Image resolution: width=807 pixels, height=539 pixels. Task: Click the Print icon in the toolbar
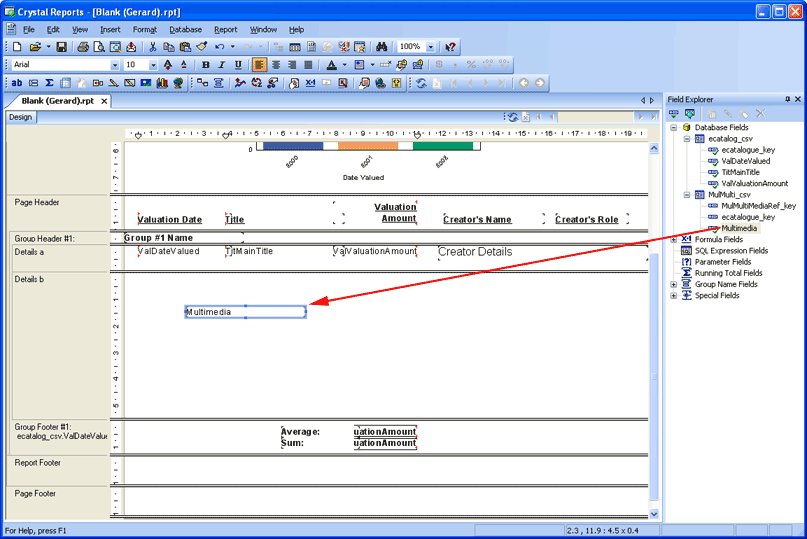(x=83, y=47)
